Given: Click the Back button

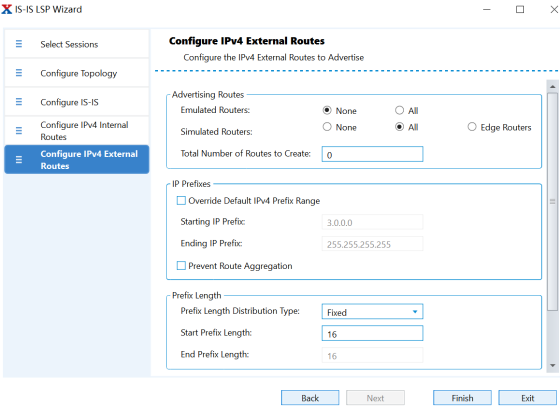Looking at the screenshot, I should 310,398.
